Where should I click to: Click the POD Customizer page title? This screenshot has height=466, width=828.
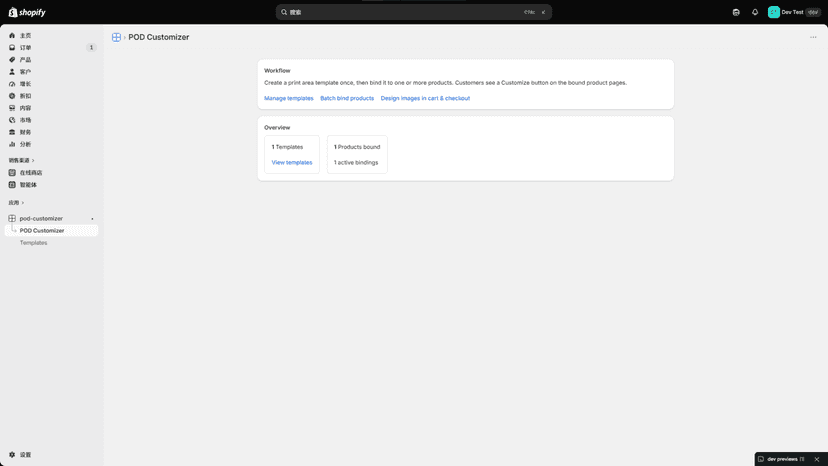pyautogui.click(x=158, y=37)
